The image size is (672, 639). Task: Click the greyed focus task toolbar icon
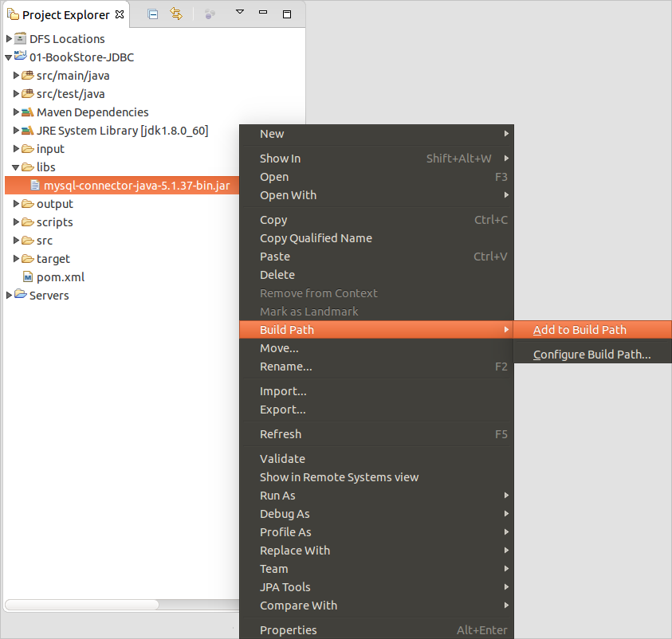tap(210, 14)
